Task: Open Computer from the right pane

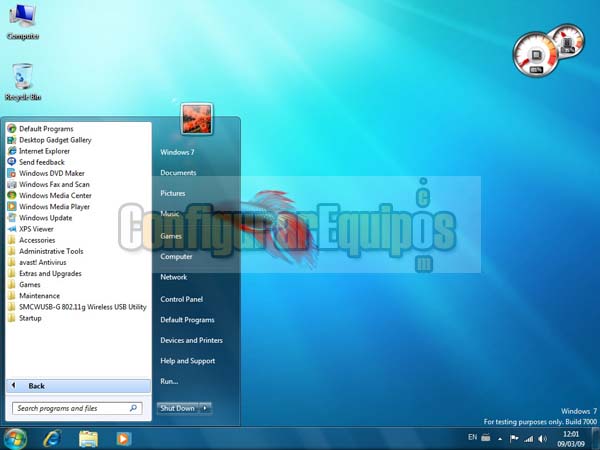Action: [176, 256]
